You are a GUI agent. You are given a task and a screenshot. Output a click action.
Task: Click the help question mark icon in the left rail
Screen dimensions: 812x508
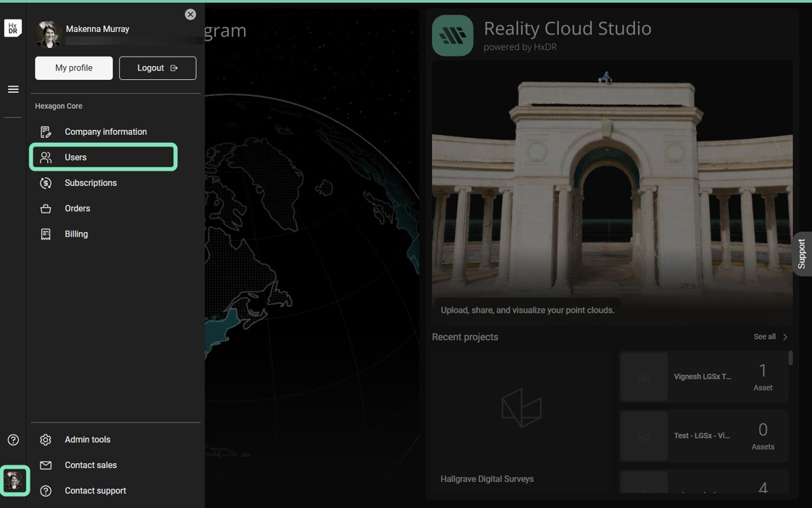(13, 440)
